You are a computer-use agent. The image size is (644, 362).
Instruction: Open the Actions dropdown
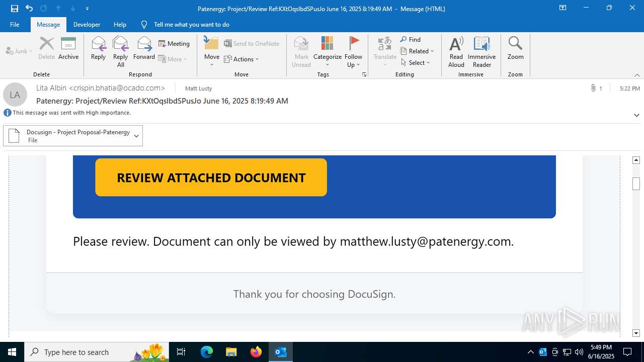242,59
